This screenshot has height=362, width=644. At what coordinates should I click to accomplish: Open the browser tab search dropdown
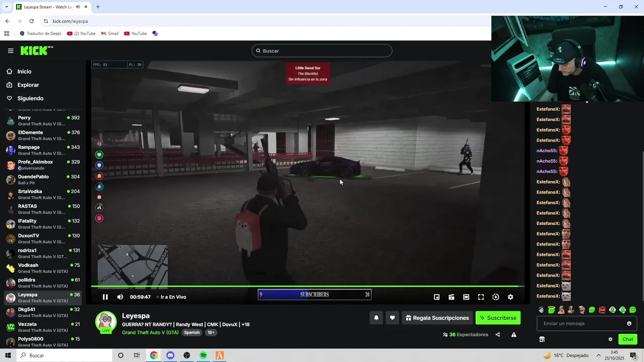coord(7,7)
